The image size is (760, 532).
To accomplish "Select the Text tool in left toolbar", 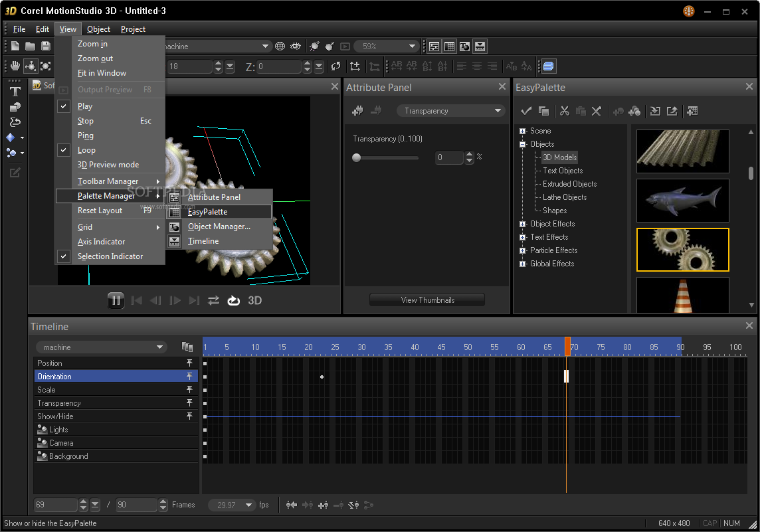I will 15,92.
